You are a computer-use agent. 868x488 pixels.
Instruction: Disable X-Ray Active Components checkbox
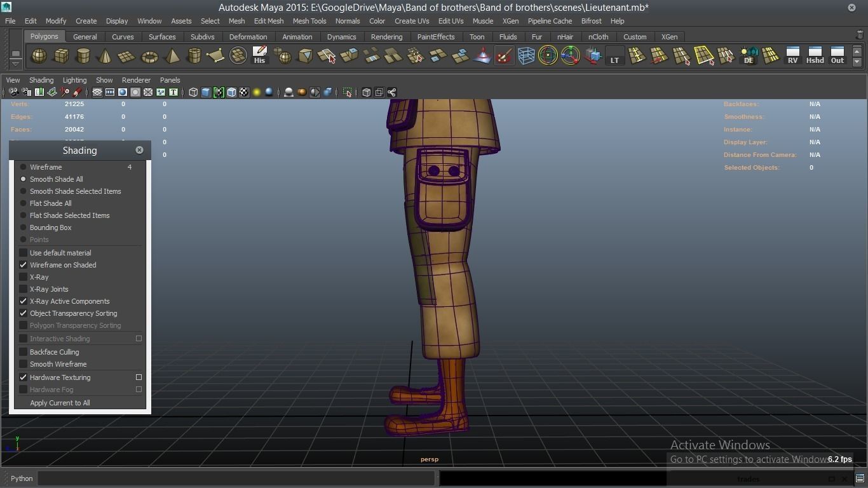[x=23, y=301]
